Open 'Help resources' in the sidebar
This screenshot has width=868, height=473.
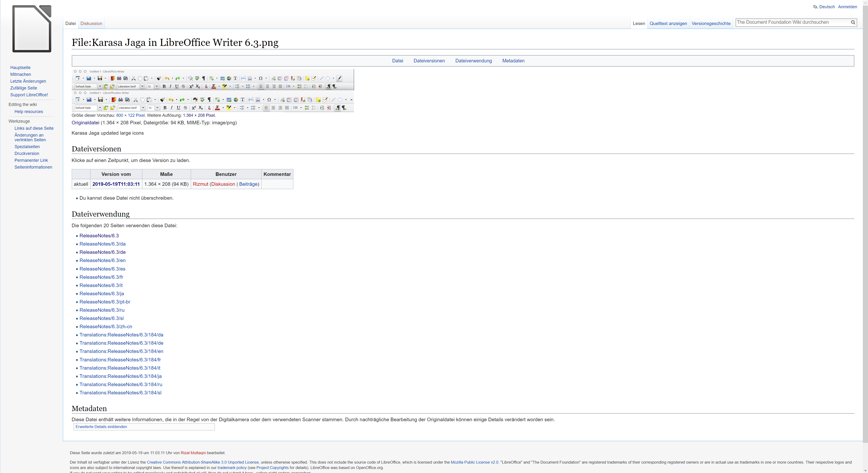click(29, 112)
